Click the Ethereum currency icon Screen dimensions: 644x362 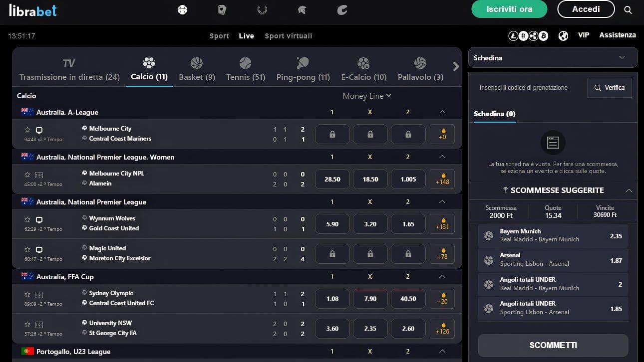pyautogui.click(x=523, y=35)
